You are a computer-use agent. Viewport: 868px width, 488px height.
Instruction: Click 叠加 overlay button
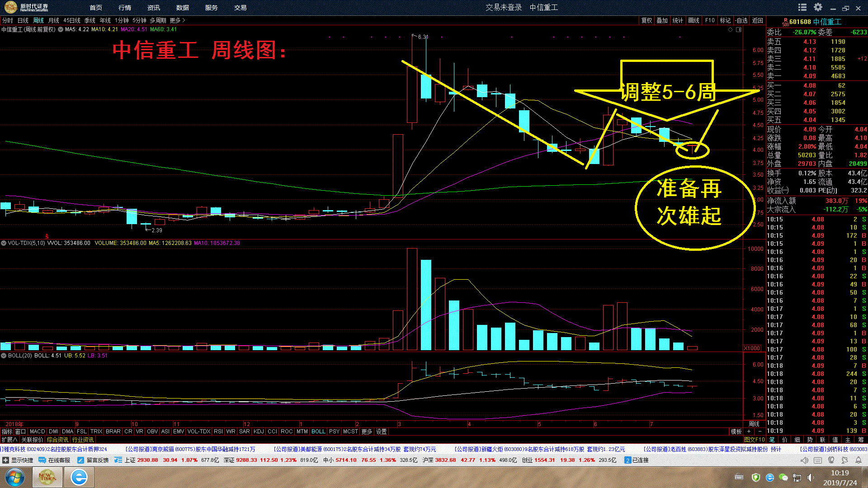662,20
